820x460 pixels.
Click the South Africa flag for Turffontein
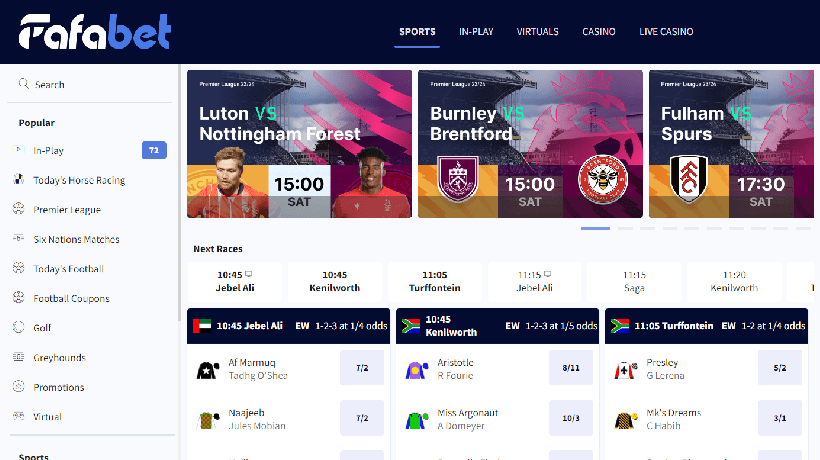620,326
